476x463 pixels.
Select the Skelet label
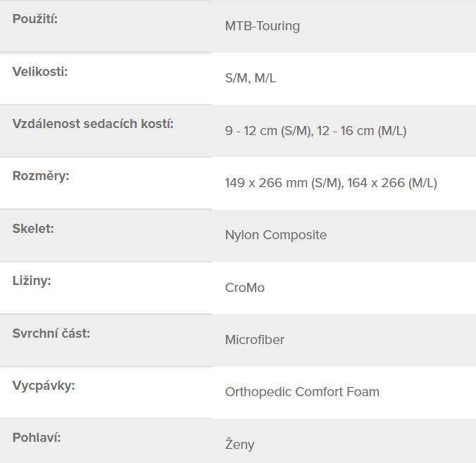(x=33, y=229)
